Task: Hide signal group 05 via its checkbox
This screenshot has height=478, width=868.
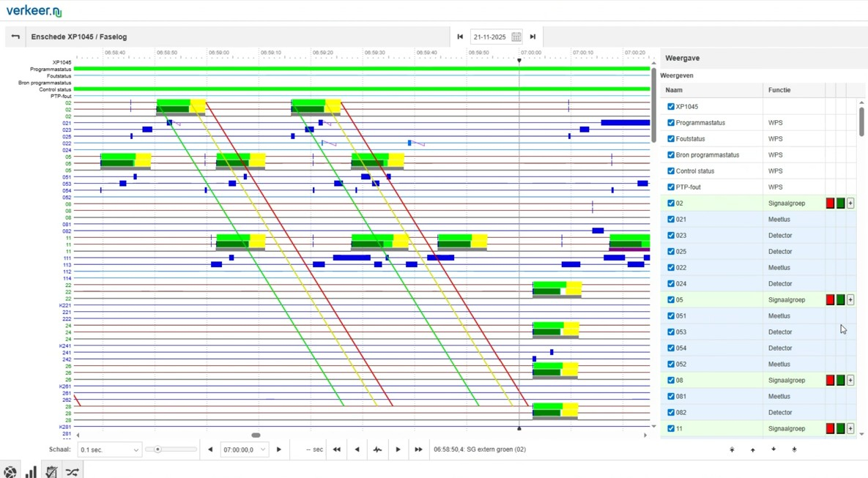Action: point(670,300)
